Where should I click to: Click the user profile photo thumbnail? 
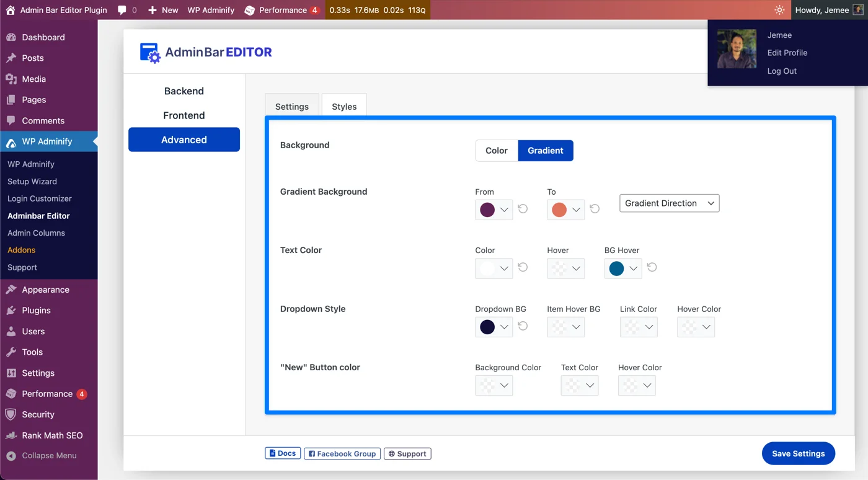click(737, 49)
